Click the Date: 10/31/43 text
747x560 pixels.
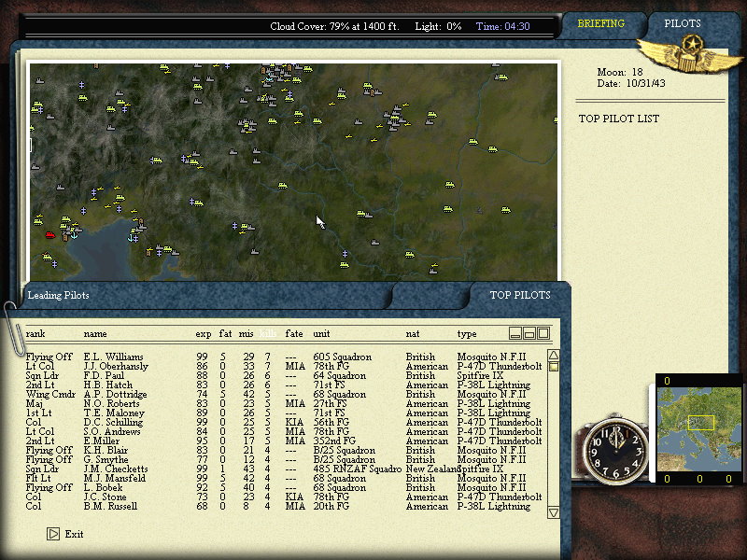(631, 83)
